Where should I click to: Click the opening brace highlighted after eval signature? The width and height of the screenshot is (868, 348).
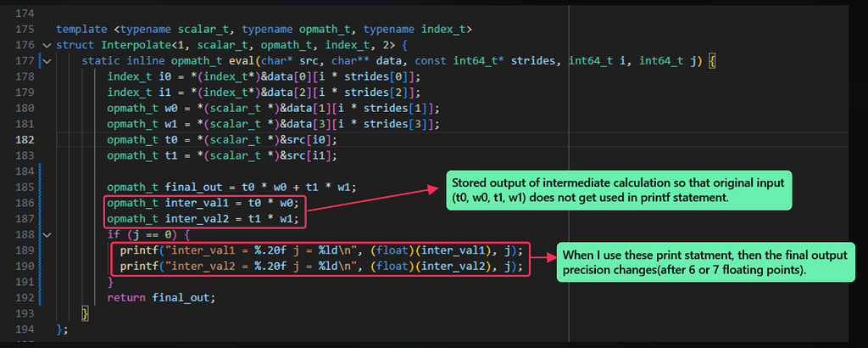pyautogui.click(x=713, y=61)
